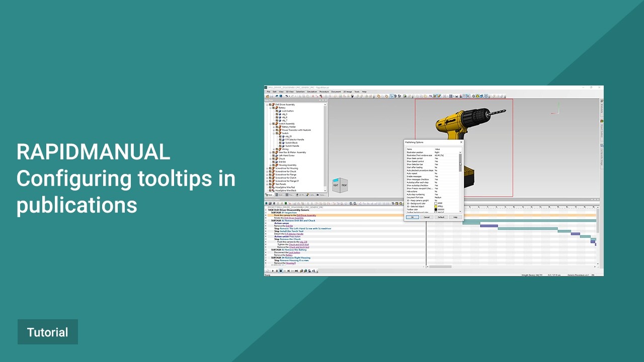This screenshot has height=362, width=644.
Task: Toggle checkbox for Screwdriver for Housing
Action: click(x=270, y=168)
